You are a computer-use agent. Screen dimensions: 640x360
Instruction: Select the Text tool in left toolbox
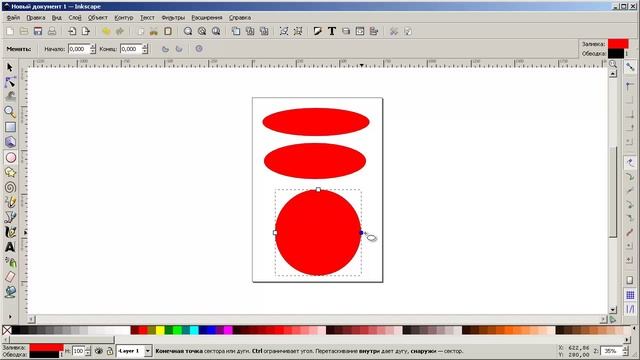10,247
